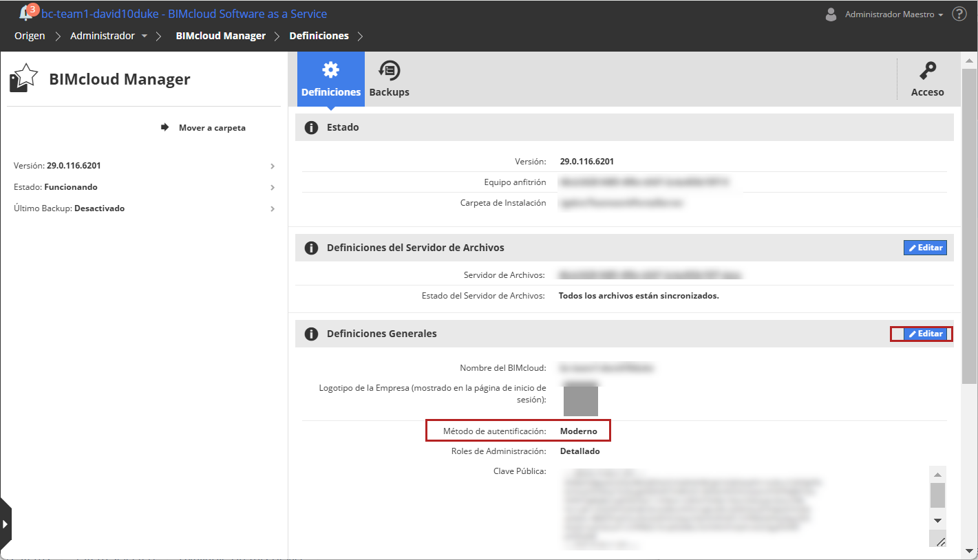Expand the Versión row chevron in sidebar

pos(273,166)
